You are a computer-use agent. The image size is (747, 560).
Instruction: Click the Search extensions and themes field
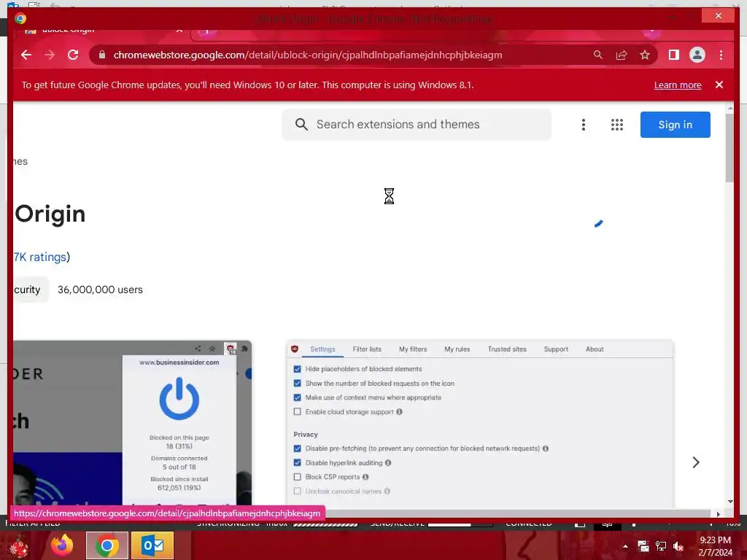[417, 124]
